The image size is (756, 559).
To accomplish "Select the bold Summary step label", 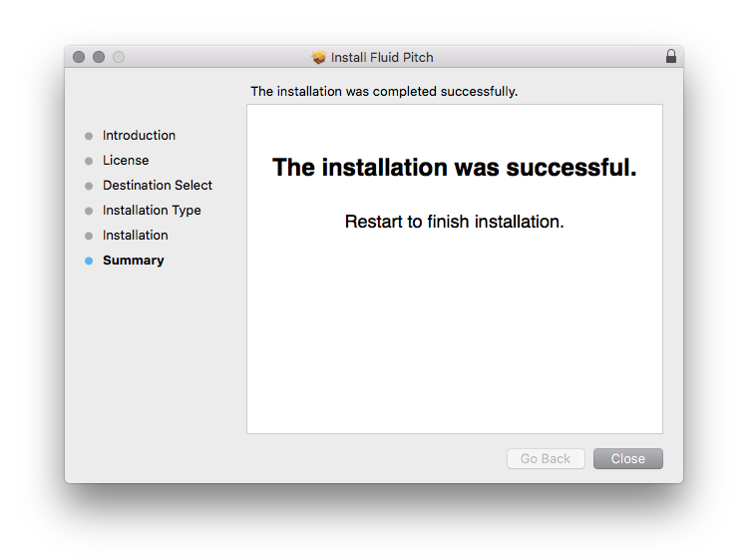I will (x=134, y=261).
